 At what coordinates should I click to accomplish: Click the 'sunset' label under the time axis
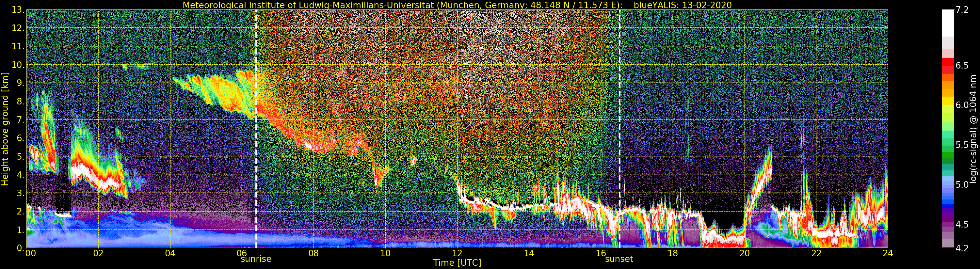(619, 259)
